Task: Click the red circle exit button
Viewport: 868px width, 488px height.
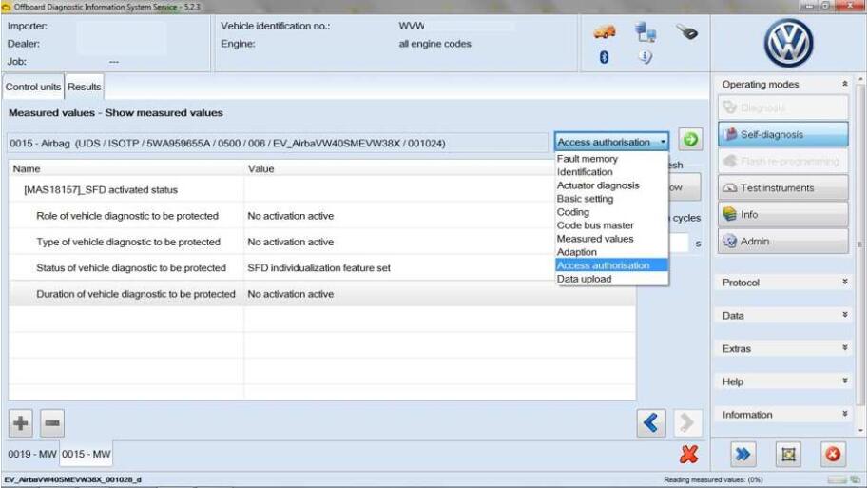Action: point(833,455)
